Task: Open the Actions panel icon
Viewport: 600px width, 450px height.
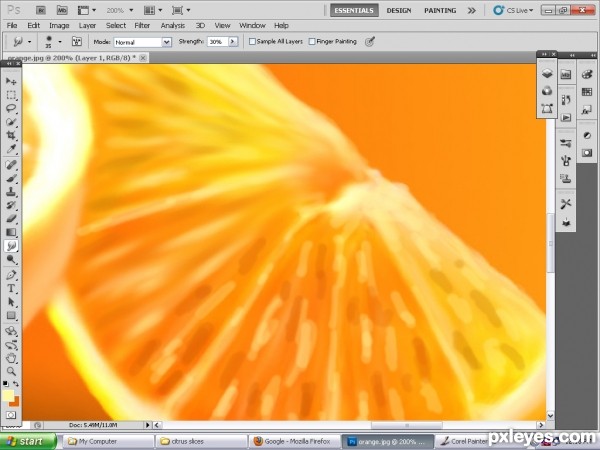Action: click(566, 117)
